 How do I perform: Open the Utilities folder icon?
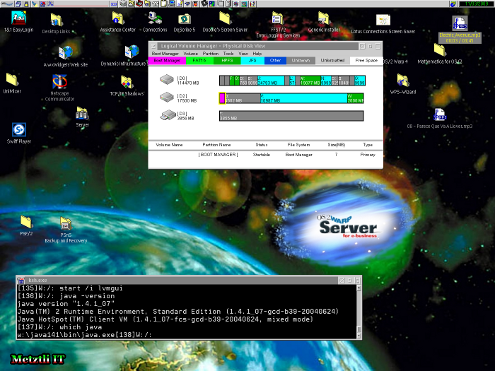pyautogui.click(x=12, y=80)
